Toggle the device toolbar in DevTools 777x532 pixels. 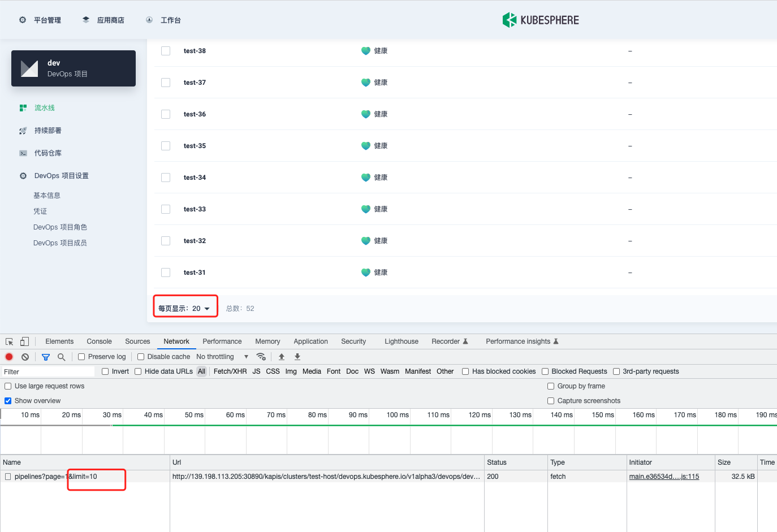(x=23, y=341)
